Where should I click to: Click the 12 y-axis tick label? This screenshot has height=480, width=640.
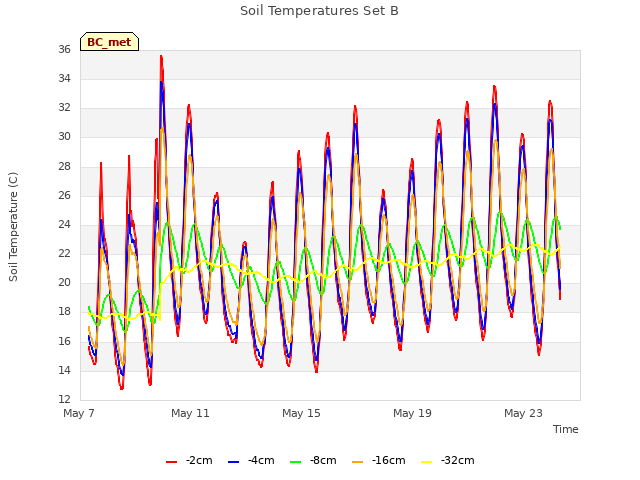(64, 399)
